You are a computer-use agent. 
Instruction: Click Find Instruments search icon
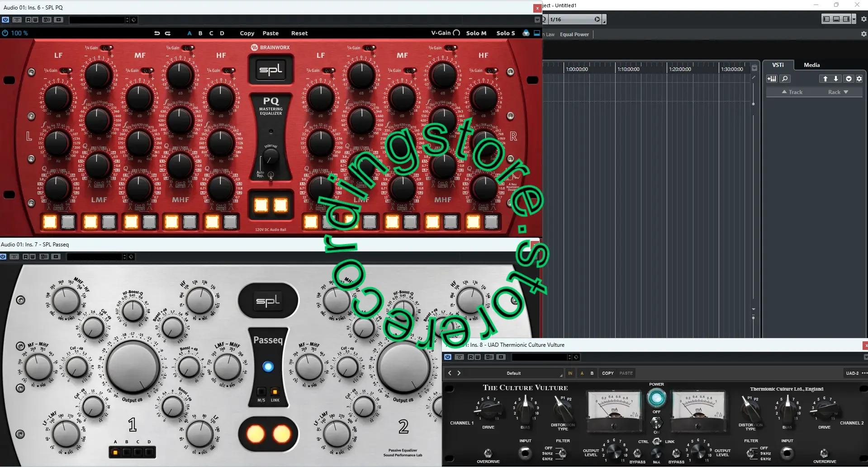785,79
